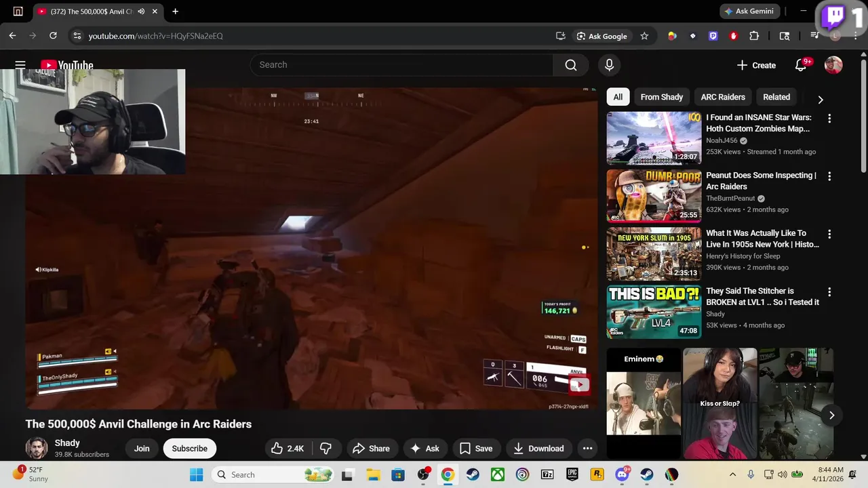Dislike the video with thumbs down
Image resolution: width=868 pixels, height=488 pixels.
(326, 448)
